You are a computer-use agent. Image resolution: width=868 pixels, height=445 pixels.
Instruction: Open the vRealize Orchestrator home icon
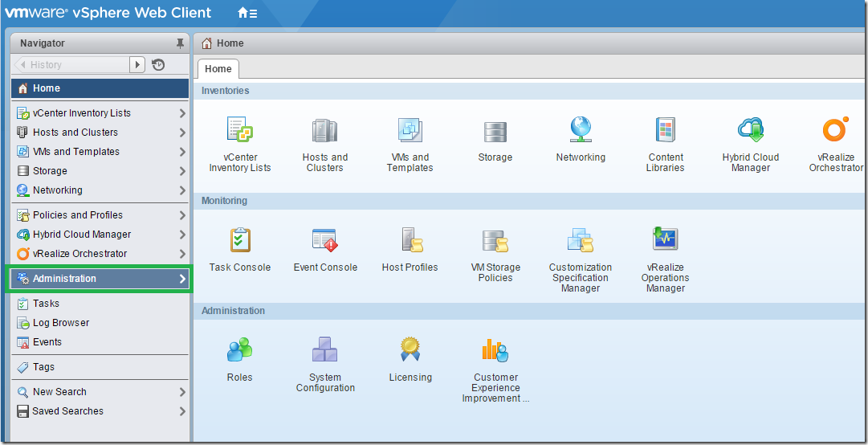tap(836, 130)
